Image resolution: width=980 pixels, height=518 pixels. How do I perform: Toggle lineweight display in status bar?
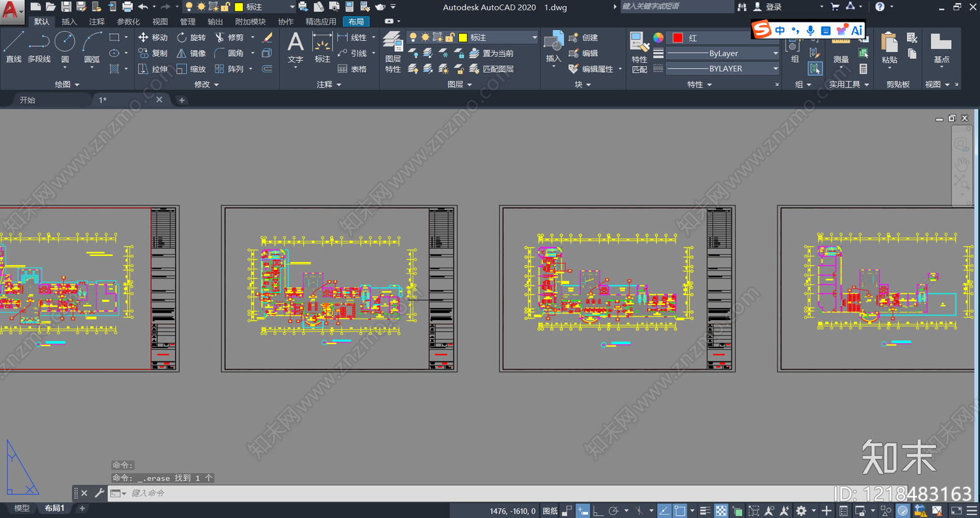click(705, 511)
